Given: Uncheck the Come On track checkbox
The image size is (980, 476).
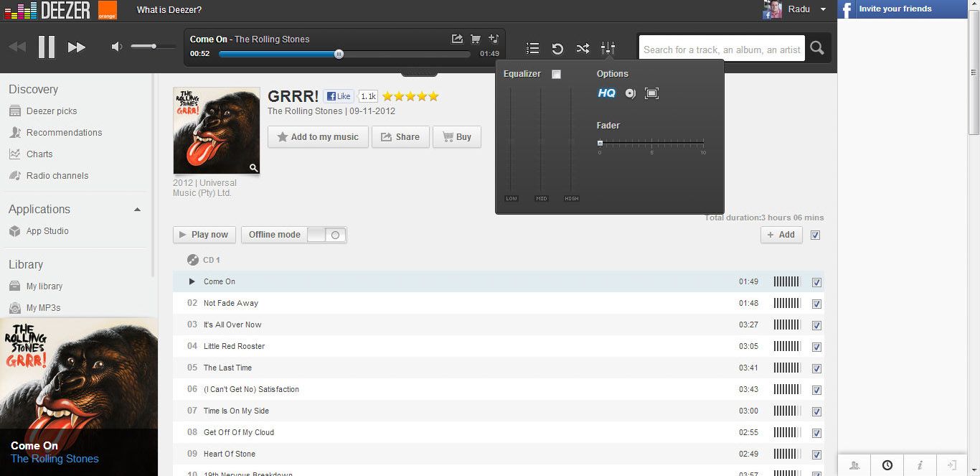Looking at the screenshot, I should [816, 282].
